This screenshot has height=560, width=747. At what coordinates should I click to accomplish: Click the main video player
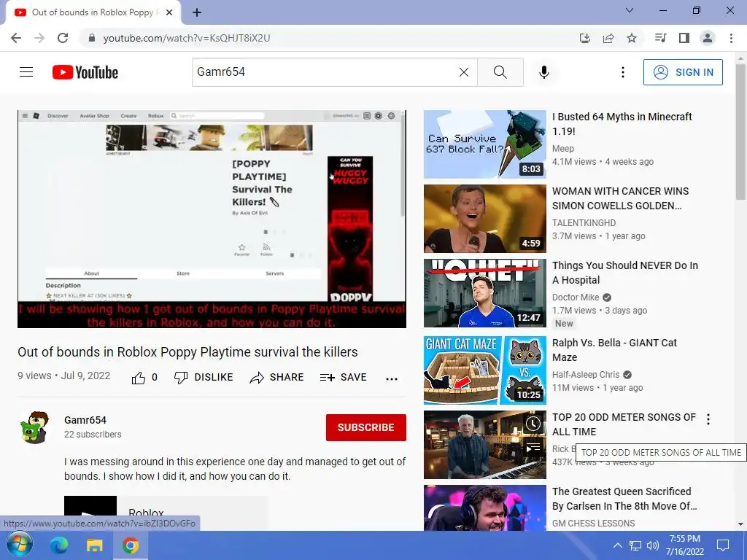pos(212,219)
